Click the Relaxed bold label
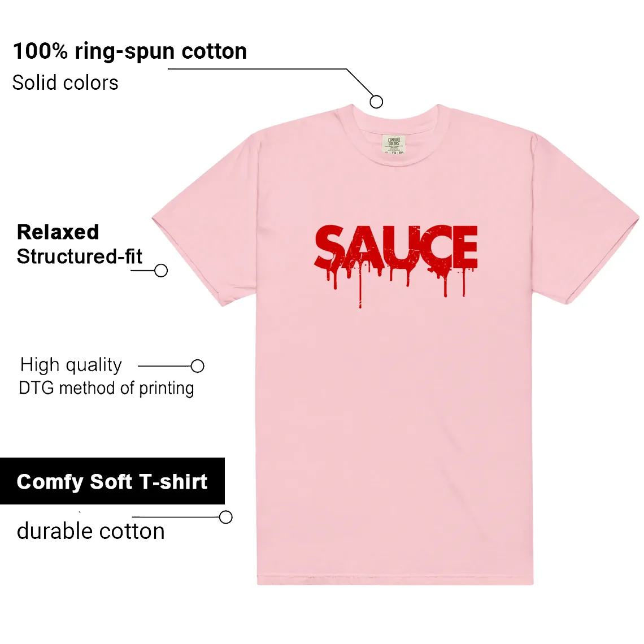The height and width of the screenshot is (644, 644). pyautogui.click(x=58, y=232)
